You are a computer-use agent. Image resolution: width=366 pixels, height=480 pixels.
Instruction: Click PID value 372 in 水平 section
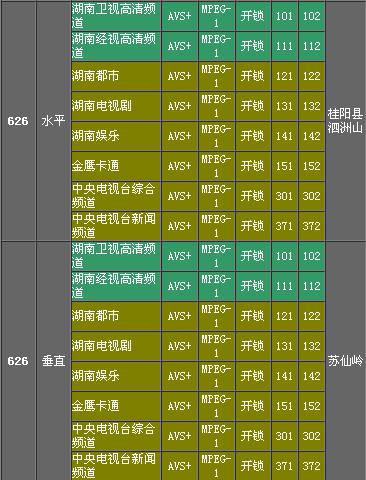coord(311,226)
